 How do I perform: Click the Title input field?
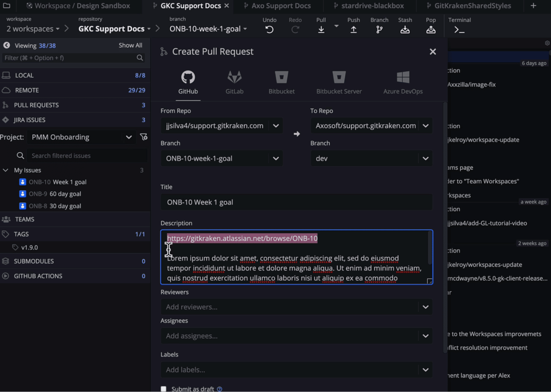(x=296, y=202)
